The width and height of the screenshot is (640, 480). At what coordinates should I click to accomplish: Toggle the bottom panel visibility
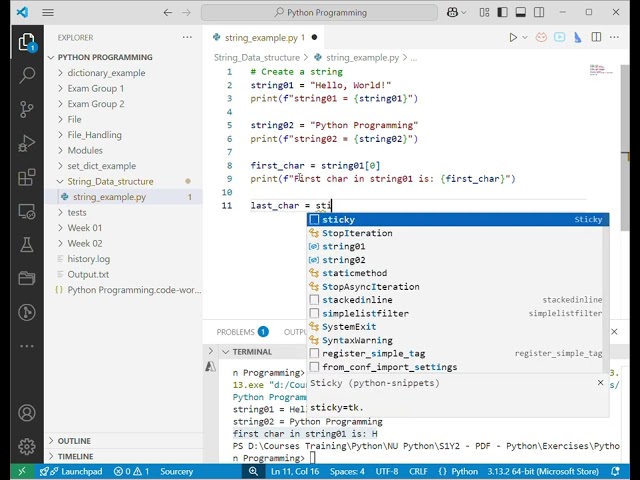coord(521,13)
